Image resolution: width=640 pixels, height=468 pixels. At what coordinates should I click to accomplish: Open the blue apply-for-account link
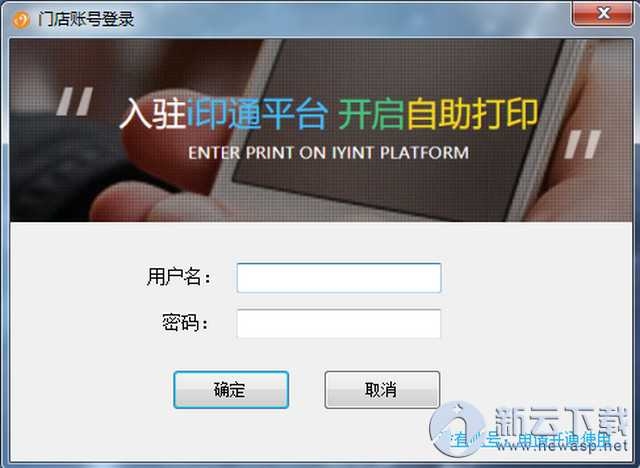531,440
